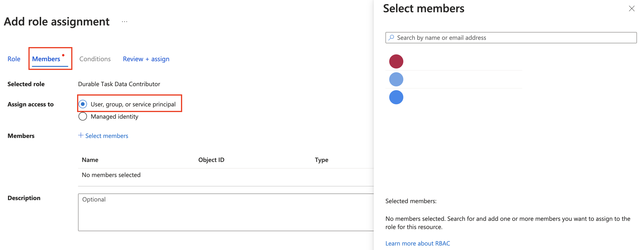Open the ellipsis more options menu
This screenshot has height=250, width=644.
[x=125, y=22]
